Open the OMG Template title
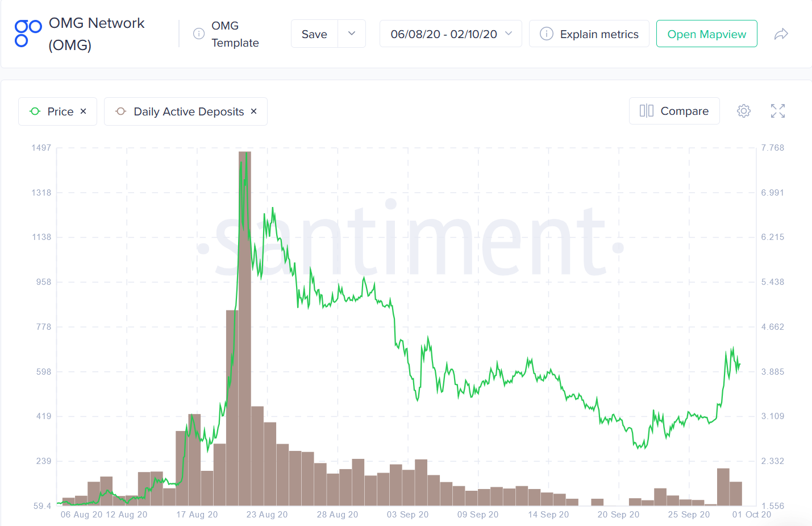 point(235,34)
